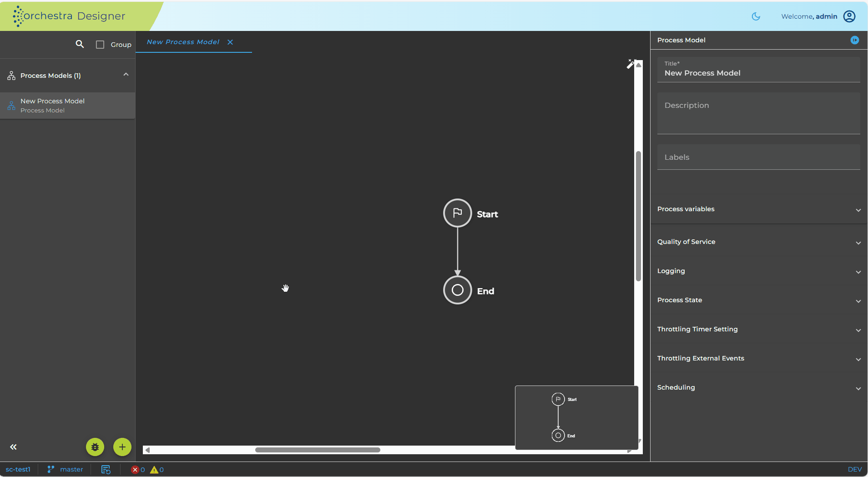This screenshot has width=868, height=477.
Task: Expand the Process variables section
Action: (x=759, y=209)
